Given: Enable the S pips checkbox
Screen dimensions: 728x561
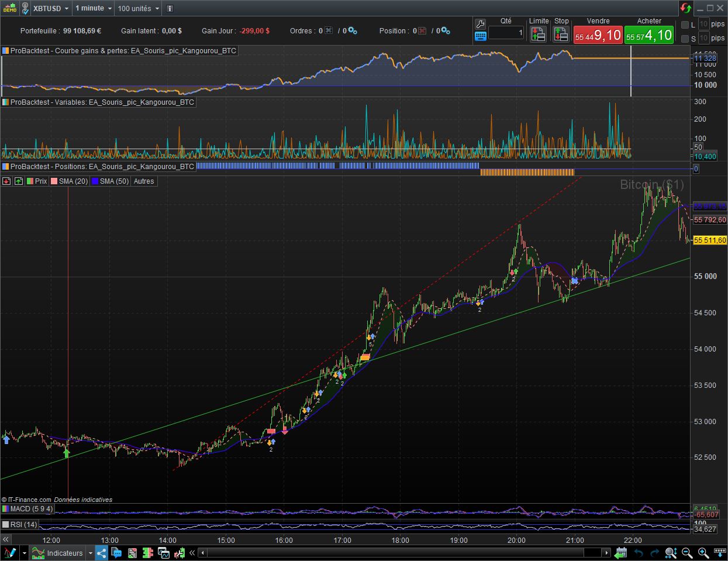Looking at the screenshot, I should point(685,39).
